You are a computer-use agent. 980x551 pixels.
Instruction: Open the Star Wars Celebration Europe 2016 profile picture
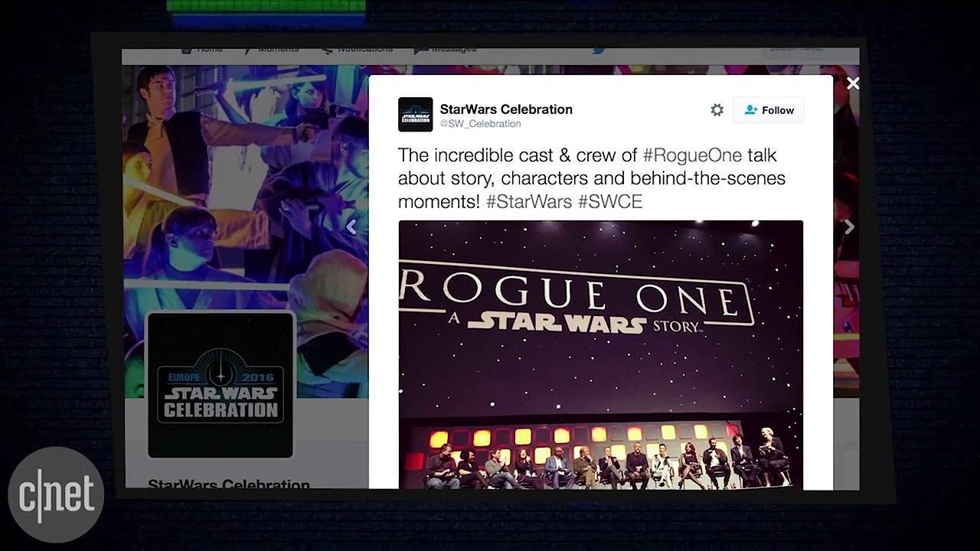click(220, 385)
